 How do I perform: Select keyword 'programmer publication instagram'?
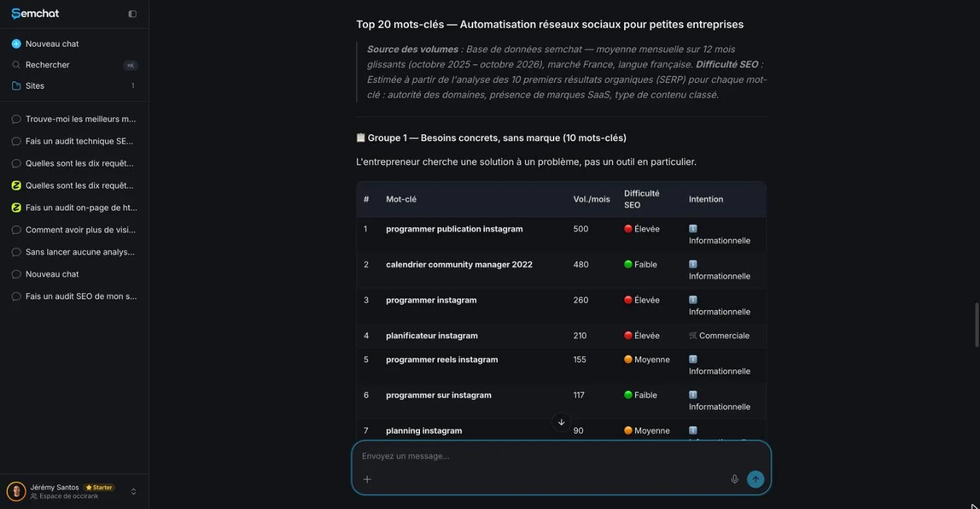click(454, 229)
